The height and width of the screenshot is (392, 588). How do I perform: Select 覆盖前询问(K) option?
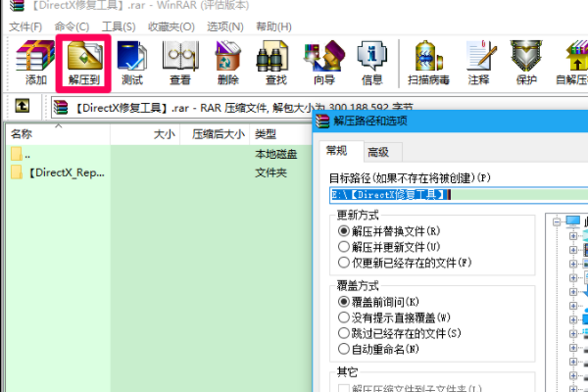pyautogui.click(x=378, y=302)
